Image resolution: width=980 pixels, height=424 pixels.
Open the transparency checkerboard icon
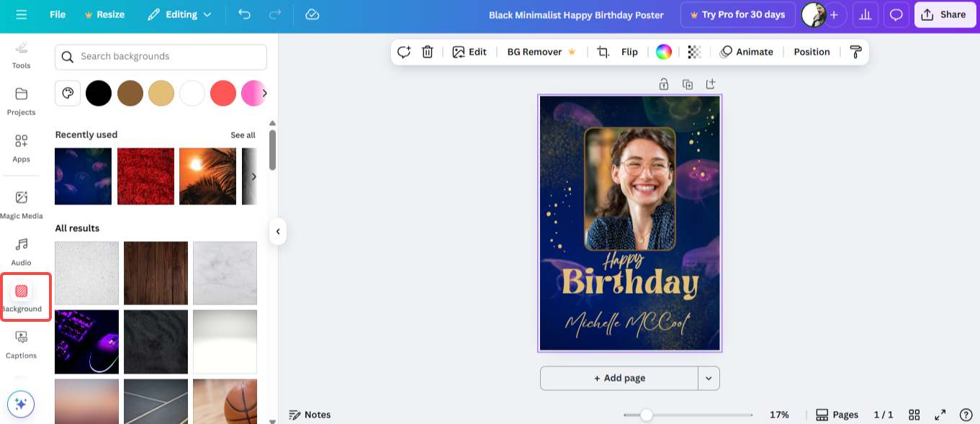click(x=694, y=52)
